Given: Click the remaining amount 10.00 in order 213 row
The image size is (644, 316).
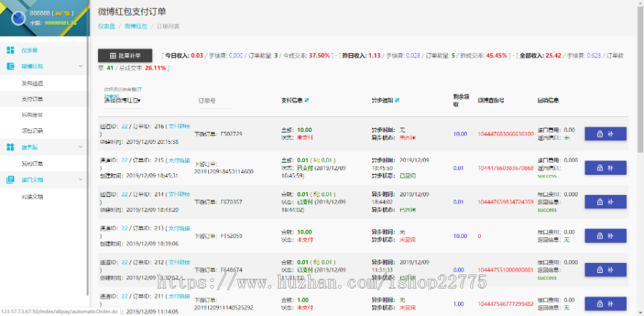Looking at the screenshot, I should coord(460,236).
